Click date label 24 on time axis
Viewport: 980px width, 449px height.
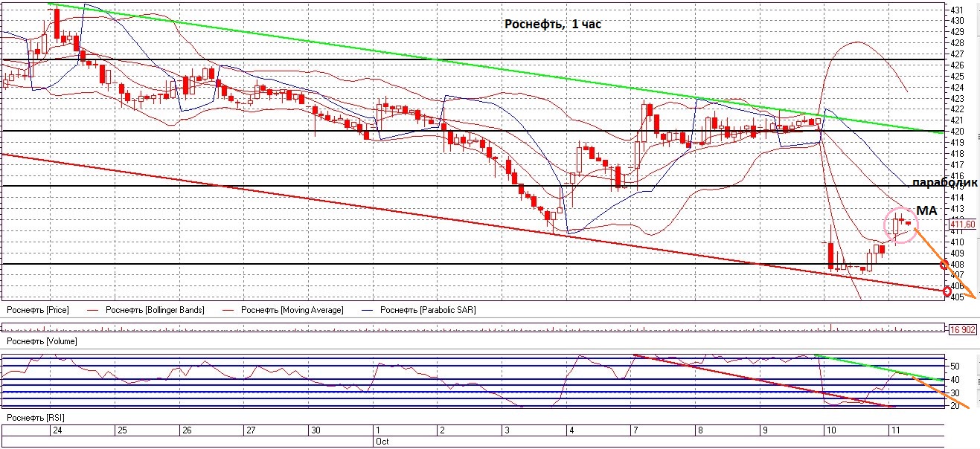pos(59,430)
